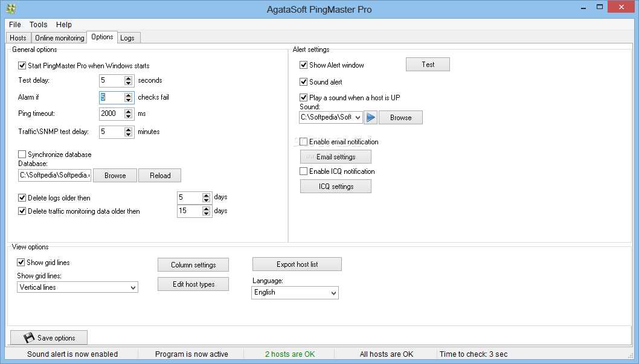Expand the Vertical lines grid dropdown
Image resolution: width=639 pixels, height=364 pixels.
click(133, 287)
